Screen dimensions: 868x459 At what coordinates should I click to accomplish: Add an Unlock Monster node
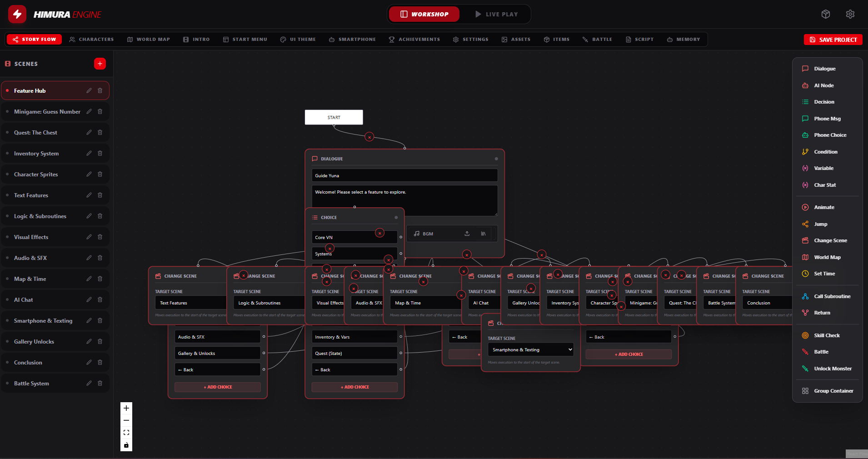pos(827,369)
